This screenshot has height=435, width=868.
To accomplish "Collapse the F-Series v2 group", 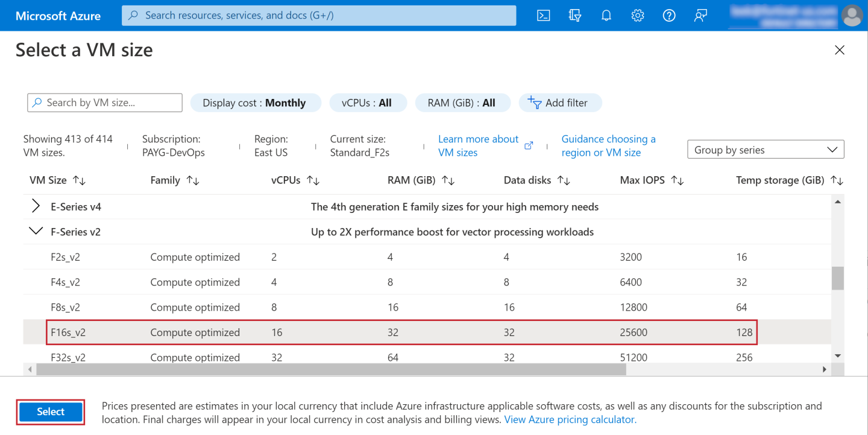I will pos(36,232).
